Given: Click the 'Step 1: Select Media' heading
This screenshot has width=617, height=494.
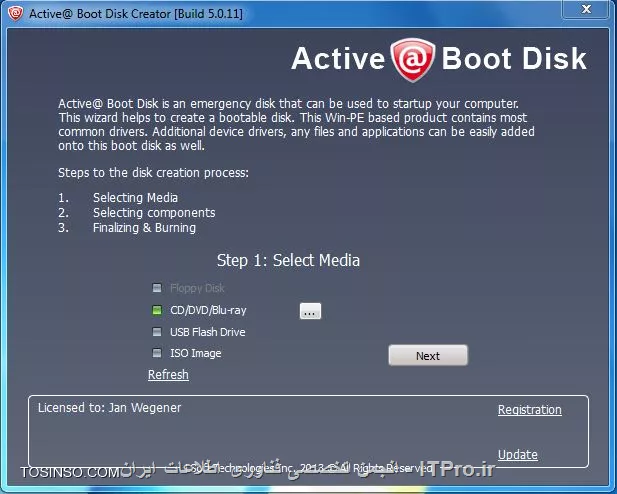Looking at the screenshot, I should pos(288,261).
